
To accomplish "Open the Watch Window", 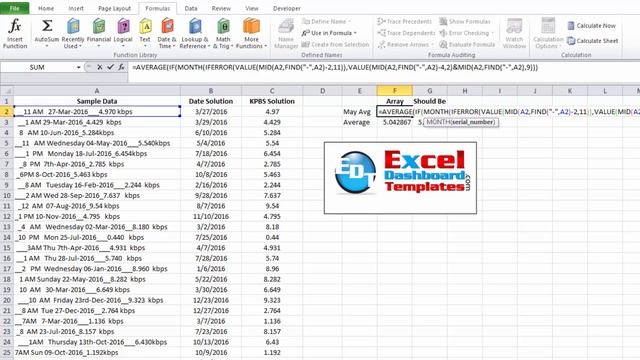I will [514, 33].
